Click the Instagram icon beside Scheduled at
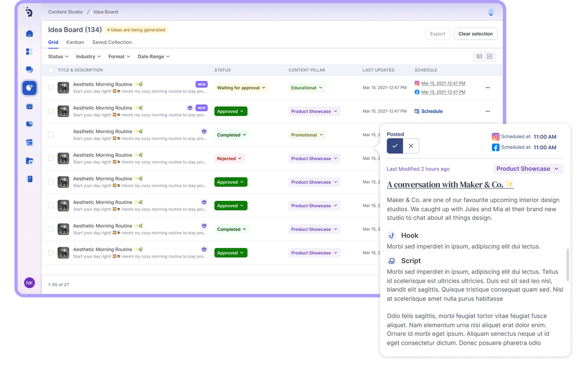 pos(495,137)
